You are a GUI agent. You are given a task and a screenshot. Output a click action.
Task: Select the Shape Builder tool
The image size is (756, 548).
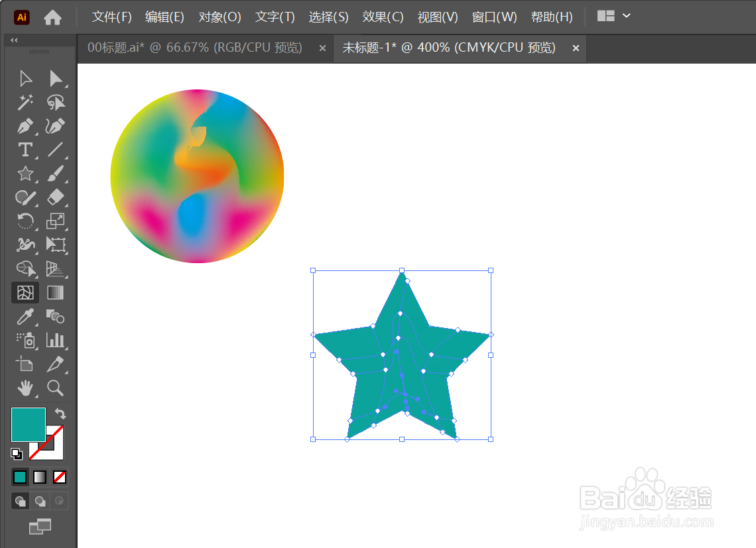point(26,268)
